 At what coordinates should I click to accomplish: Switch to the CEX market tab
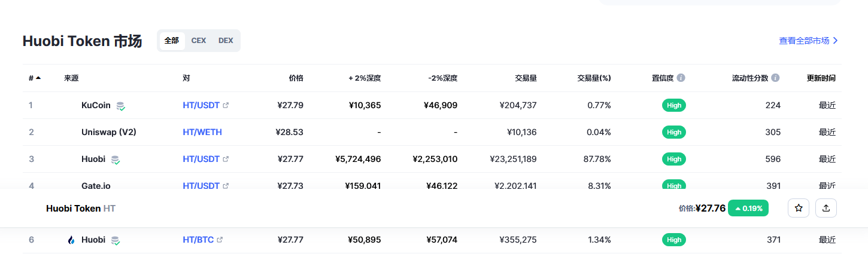click(199, 41)
